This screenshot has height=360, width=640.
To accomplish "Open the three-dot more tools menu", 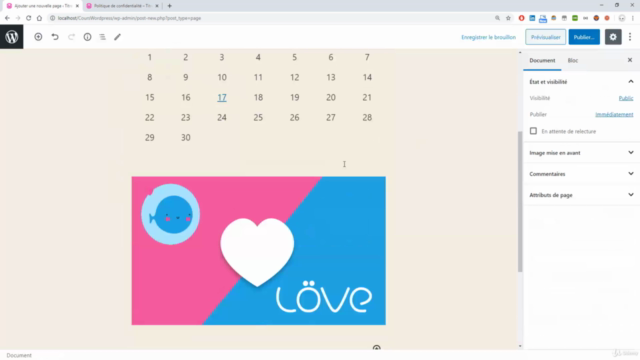I will pyautogui.click(x=630, y=37).
